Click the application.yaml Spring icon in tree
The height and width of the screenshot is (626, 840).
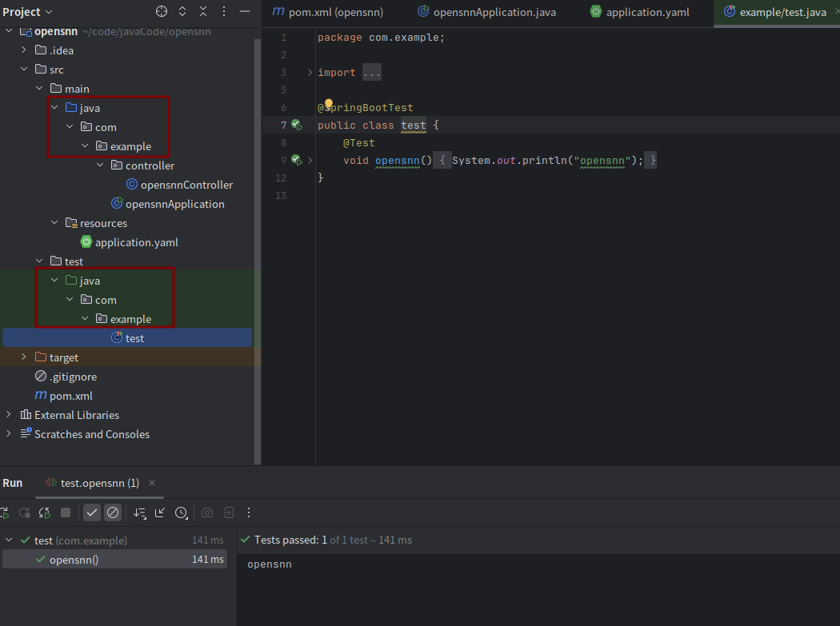point(86,242)
